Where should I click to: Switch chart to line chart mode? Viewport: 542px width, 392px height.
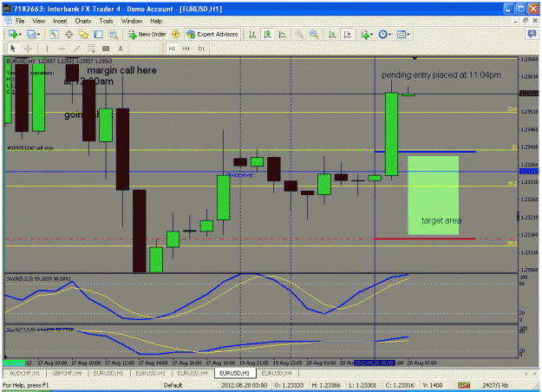coord(282,34)
